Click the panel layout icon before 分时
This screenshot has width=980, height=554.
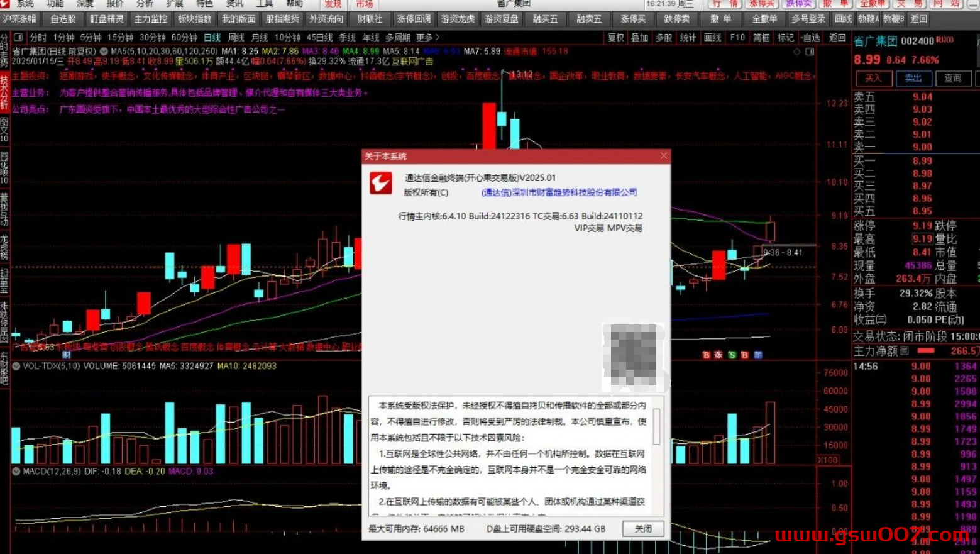(18, 38)
